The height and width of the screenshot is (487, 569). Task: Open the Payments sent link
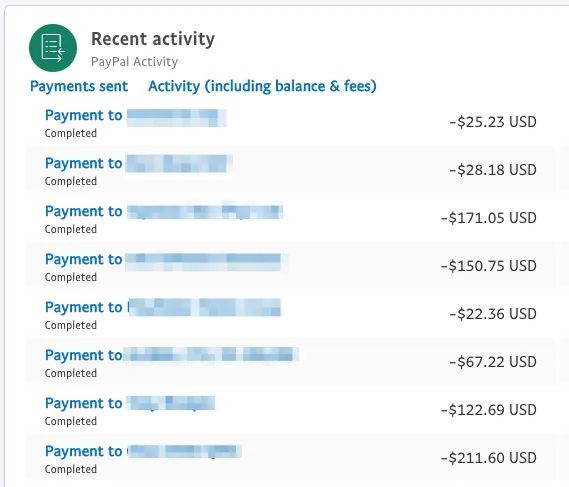[79, 86]
